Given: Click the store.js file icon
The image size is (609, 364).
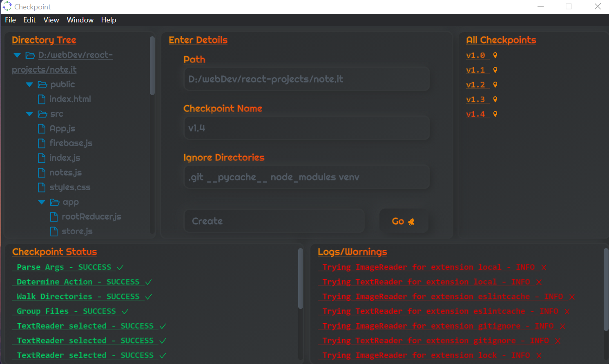Looking at the screenshot, I should 54,231.
